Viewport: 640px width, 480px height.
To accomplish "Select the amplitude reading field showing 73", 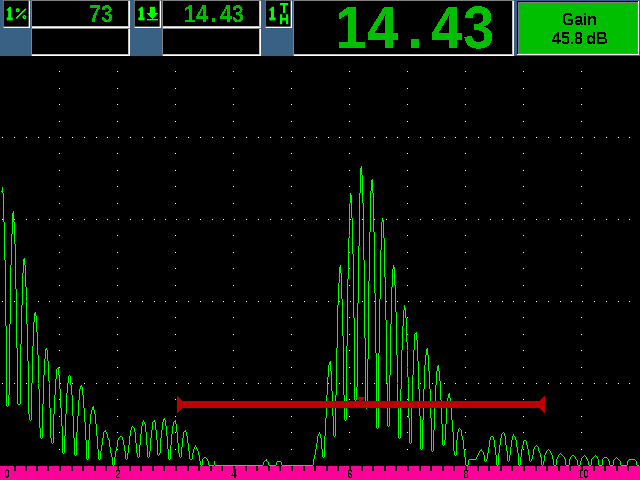I will click(x=80, y=14).
